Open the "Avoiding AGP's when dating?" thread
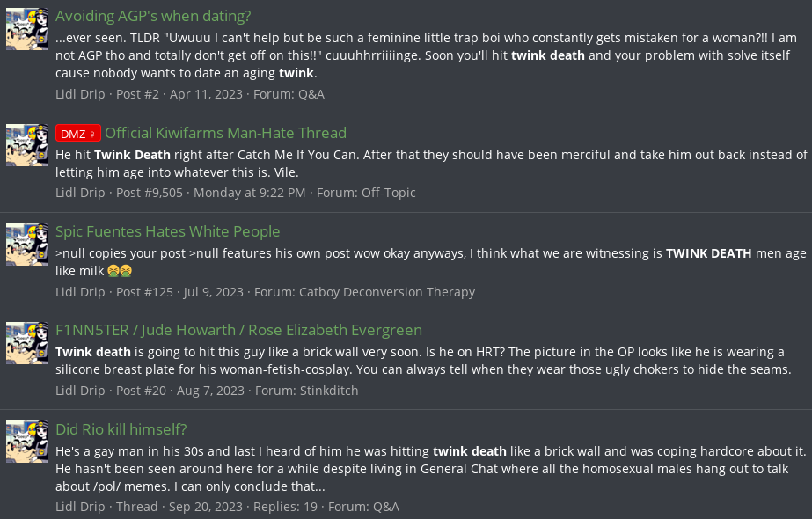 click(153, 16)
